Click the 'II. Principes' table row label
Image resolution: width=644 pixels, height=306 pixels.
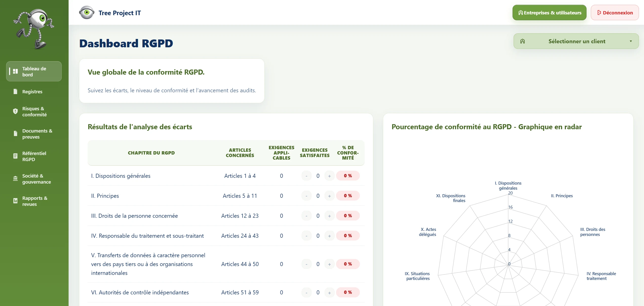point(105,196)
